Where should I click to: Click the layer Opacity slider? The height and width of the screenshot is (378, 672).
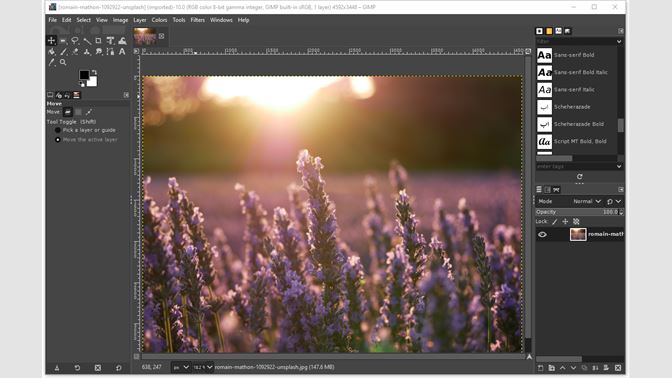pos(579,212)
